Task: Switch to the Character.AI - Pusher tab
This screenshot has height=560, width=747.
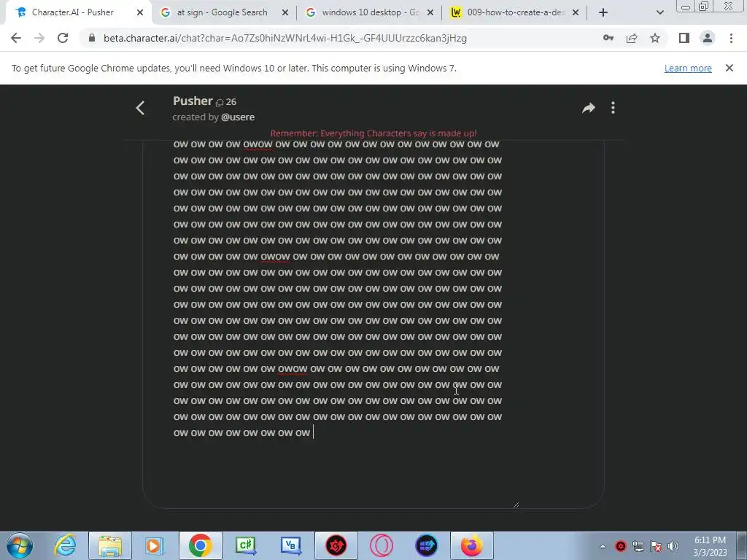Action: (x=72, y=12)
